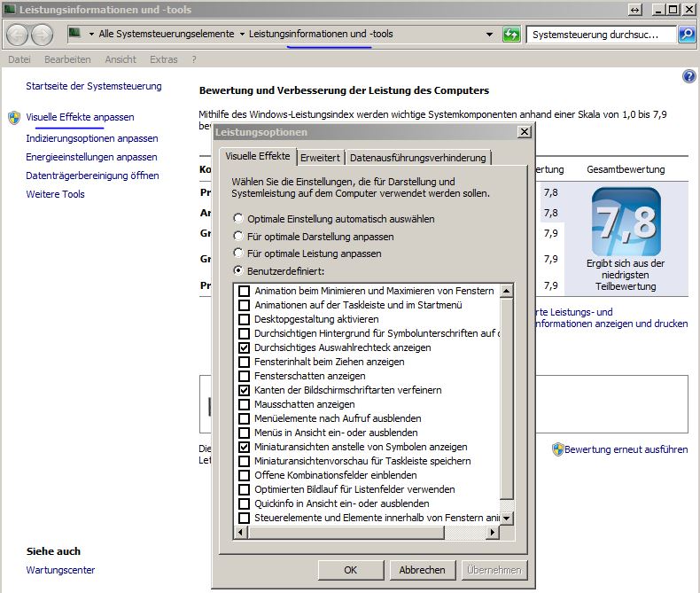Image resolution: width=700 pixels, height=593 pixels.
Task: Click the effects list scroll up arrow
Action: (506, 291)
